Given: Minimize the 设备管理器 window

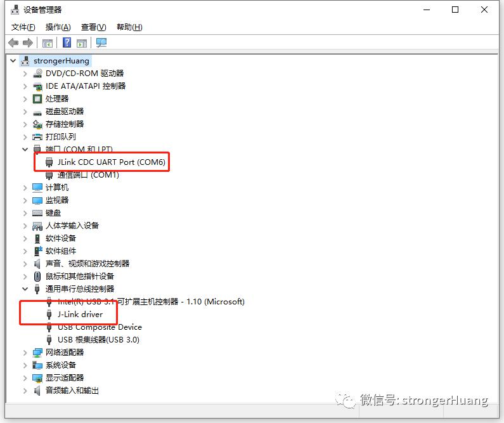Looking at the screenshot, I should [x=427, y=10].
